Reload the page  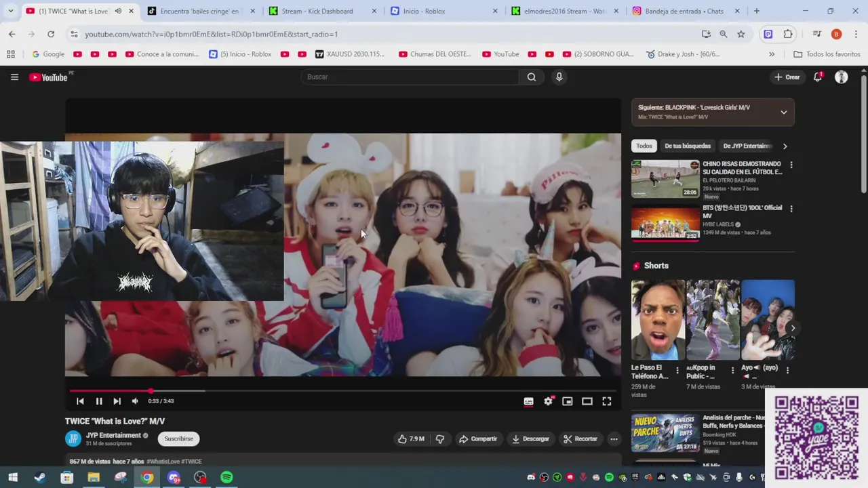[x=51, y=34]
